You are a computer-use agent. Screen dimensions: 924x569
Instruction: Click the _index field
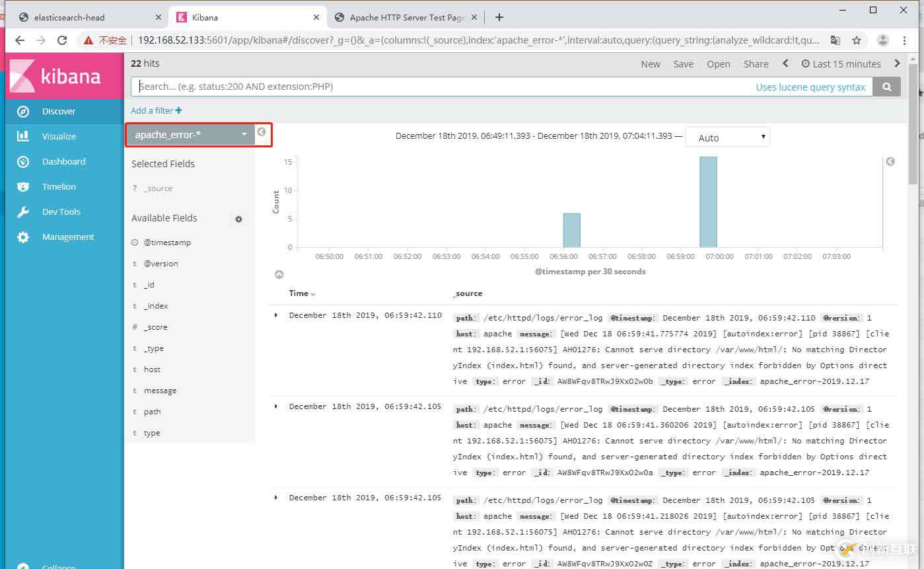156,306
